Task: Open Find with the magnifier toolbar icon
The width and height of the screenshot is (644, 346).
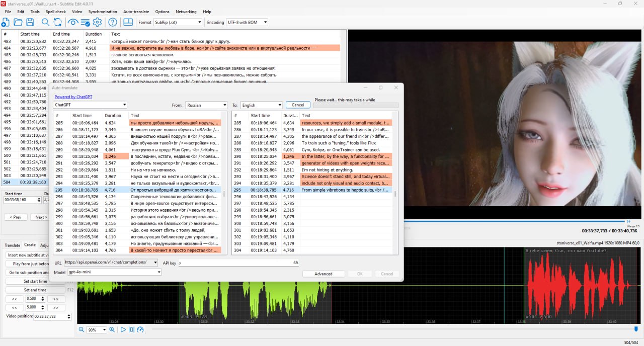Action: (x=45, y=22)
